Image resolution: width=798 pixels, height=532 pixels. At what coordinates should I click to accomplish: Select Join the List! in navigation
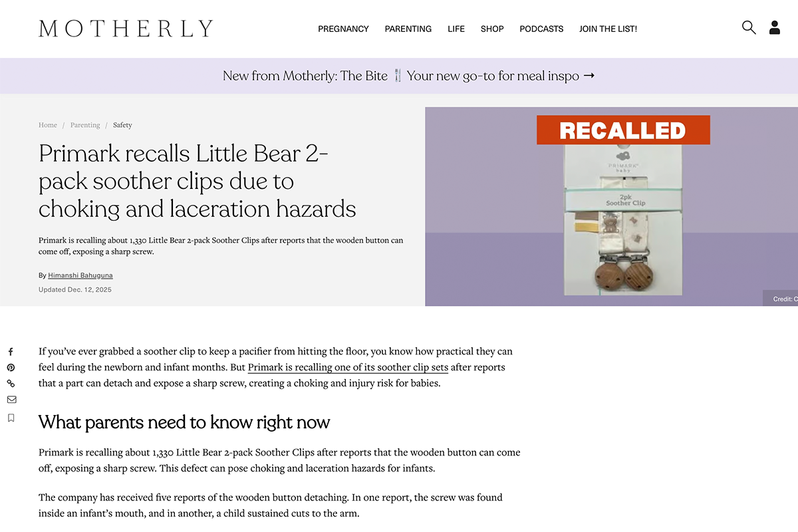click(608, 29)
